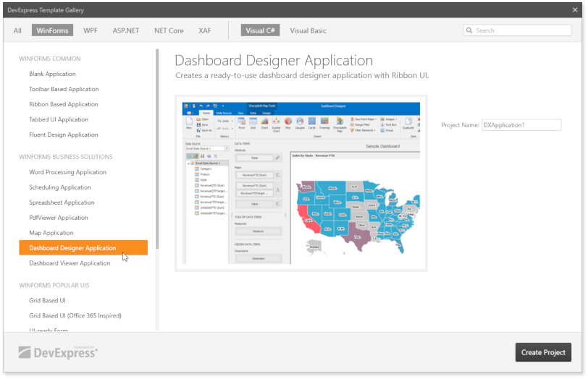The width and height of the screenshot is (588, 379).
Task: Click the DevExpress logo
Action: pos(58,352)
